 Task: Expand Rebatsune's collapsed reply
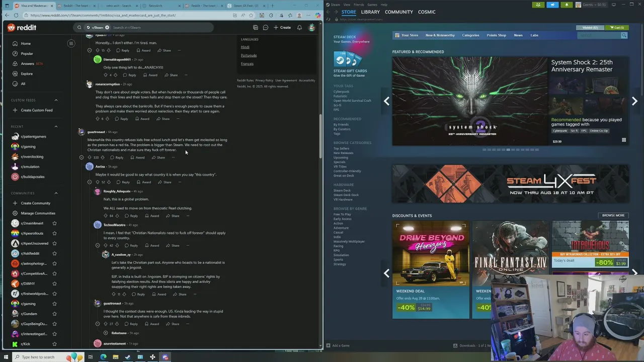[106, 333]
